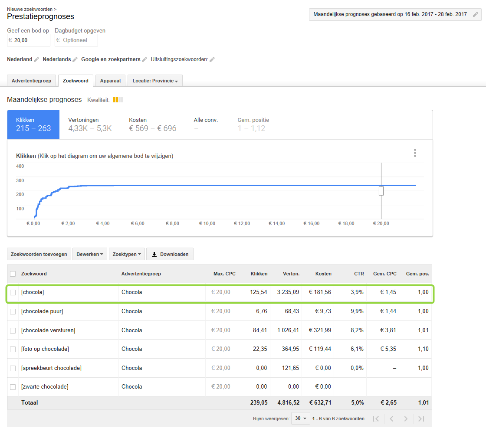Image resolution: width=486 pixels, height=448 pixels.
Task: Show the Alle conv. metric
Action: pos(206,124)
